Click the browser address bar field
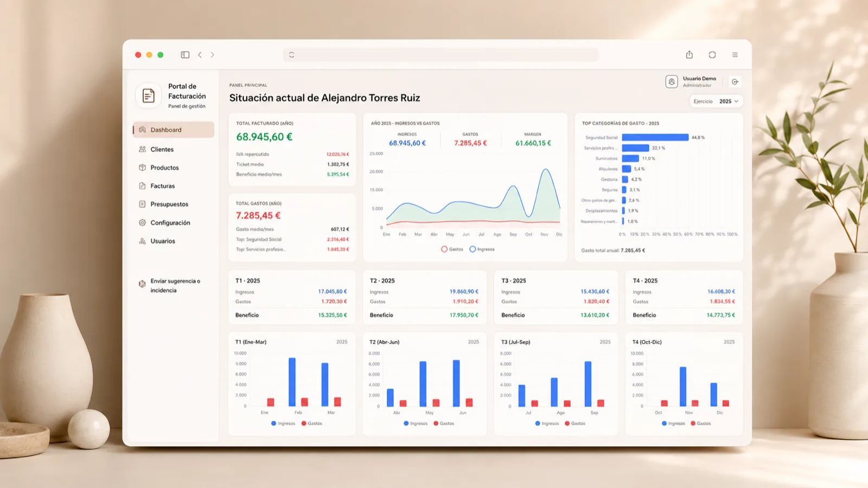Viewport: 868px width, 488px height. pyautogui.click(x=441, y=55)
